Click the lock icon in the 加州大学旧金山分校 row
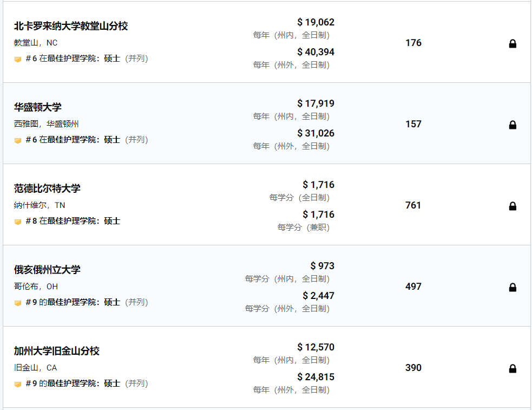This screenshot has height=410, width=532. (x=513, y=368)
